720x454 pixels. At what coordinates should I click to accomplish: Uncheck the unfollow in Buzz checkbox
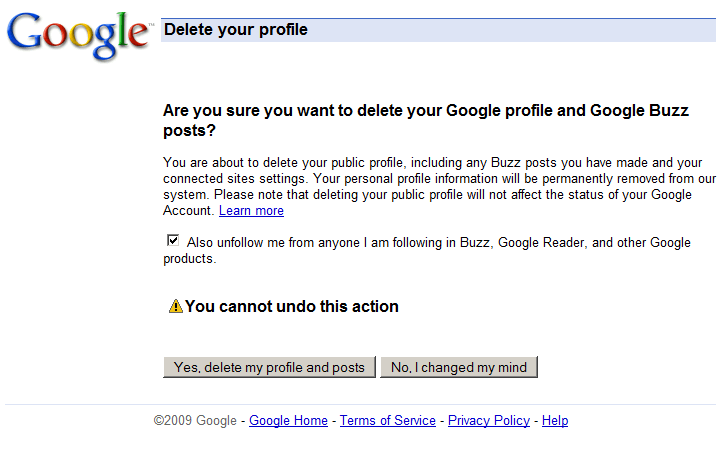pos(174,241)
